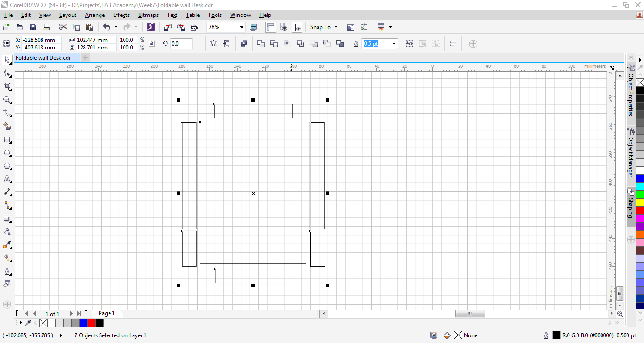Open the Object Manager docker tab

coord(630,156)
